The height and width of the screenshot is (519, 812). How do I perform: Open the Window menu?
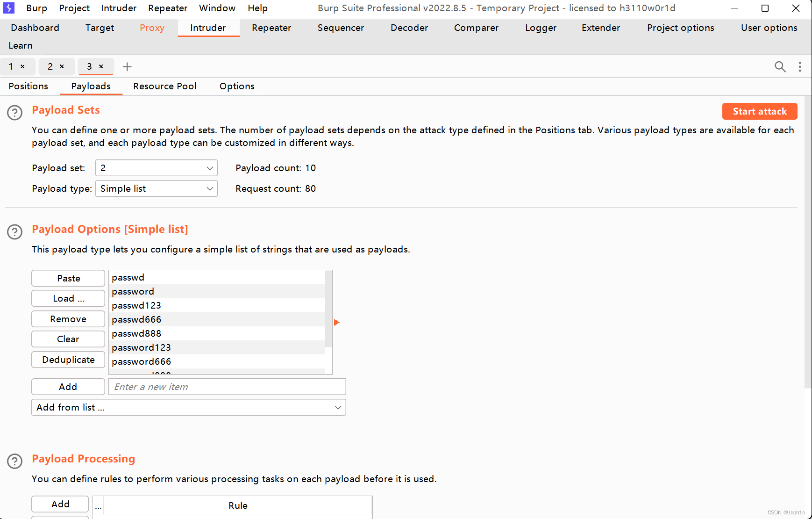[x=217, y=8]
